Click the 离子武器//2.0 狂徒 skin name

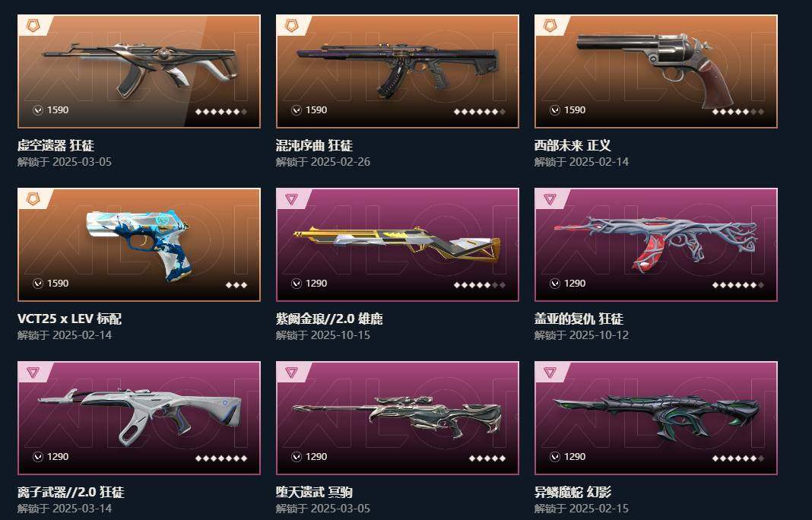[71, 492]
